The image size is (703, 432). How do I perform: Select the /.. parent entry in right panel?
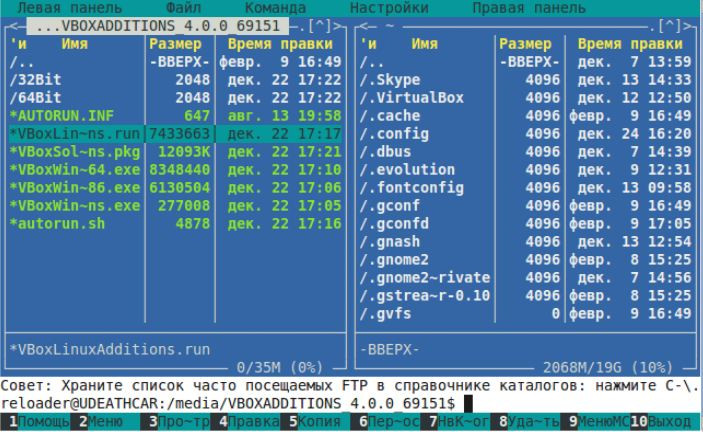(525, 62)
